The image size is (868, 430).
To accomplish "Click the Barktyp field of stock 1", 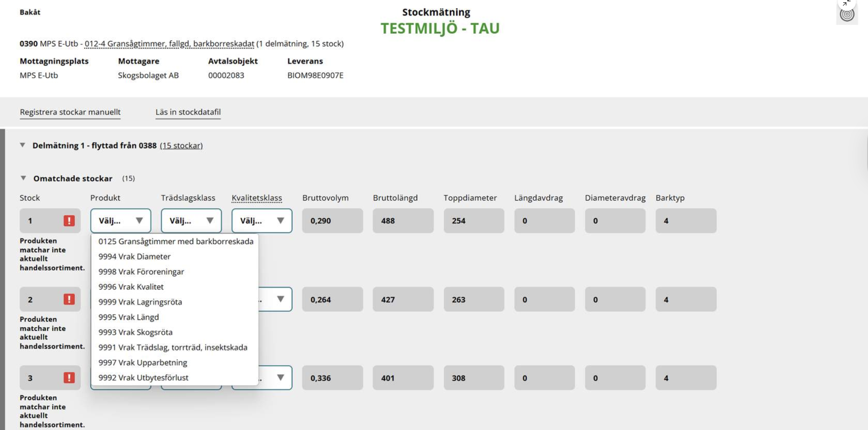I will coord(686,220).
